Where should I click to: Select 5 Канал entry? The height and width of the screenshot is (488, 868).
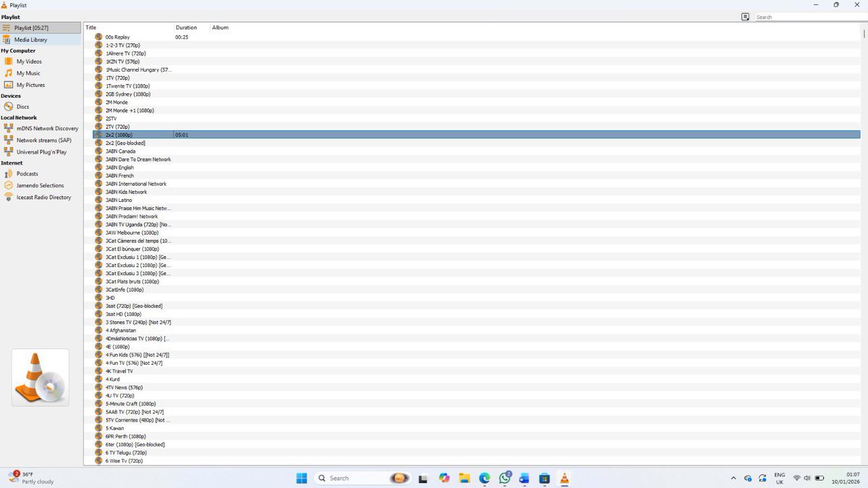116,428
